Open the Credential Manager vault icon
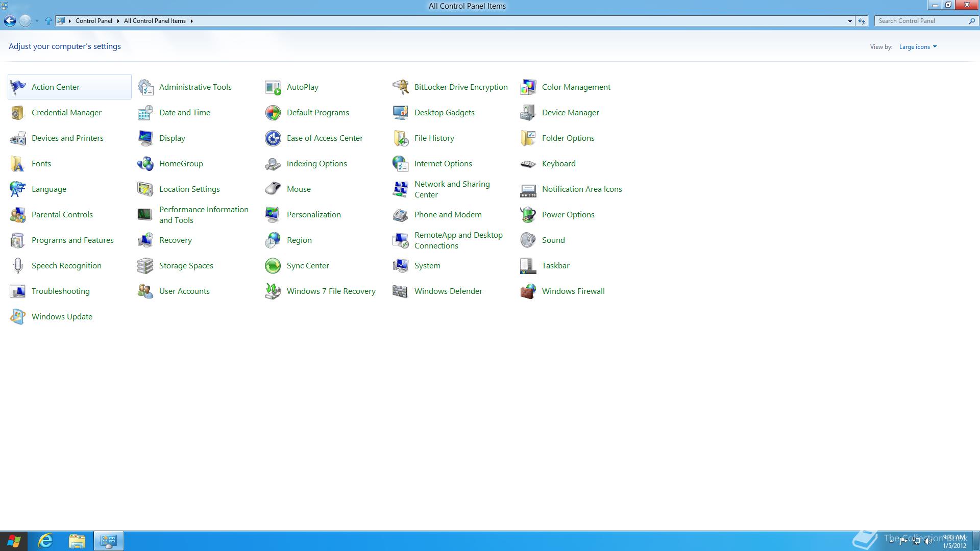The height and width of the screenshot is (551, 980). click(x=18, y=113)
